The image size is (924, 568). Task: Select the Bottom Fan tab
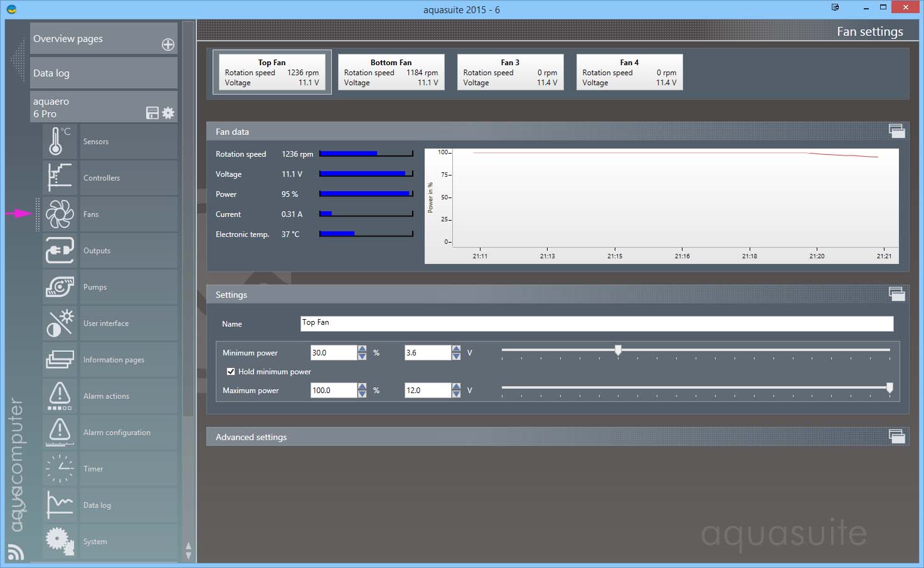[x=391, y=72]
